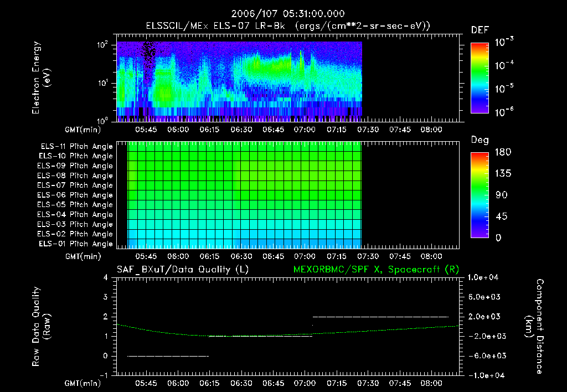Click the 4 tick on Raw Data Quality axis
Screen dimensions: 567x392
106,278
